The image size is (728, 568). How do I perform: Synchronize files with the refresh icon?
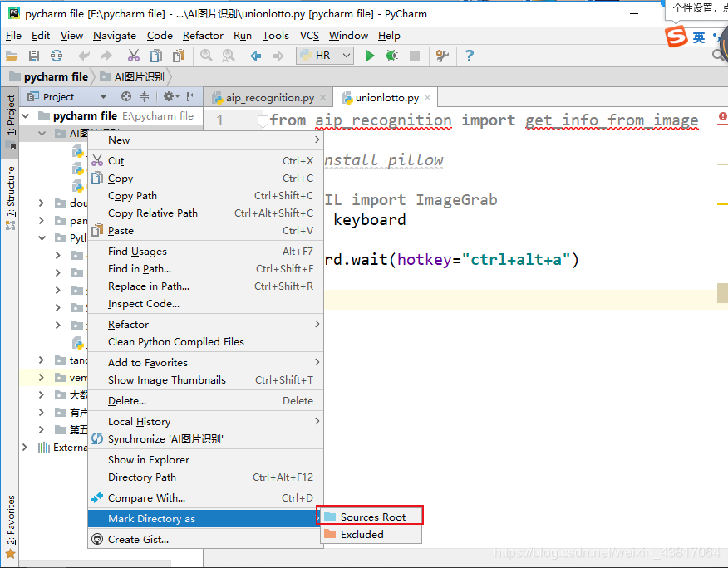(57, 56)
